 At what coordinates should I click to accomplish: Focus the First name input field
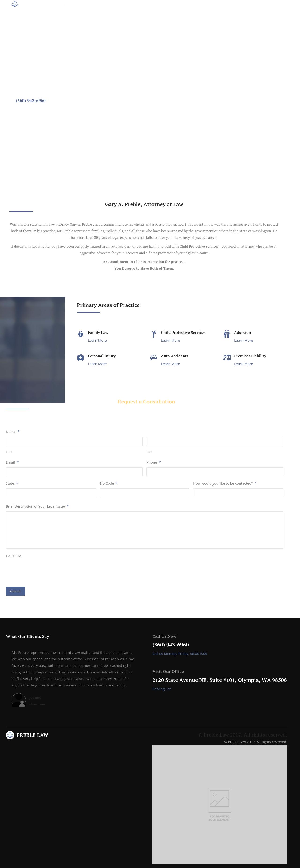tap(74, 441)
